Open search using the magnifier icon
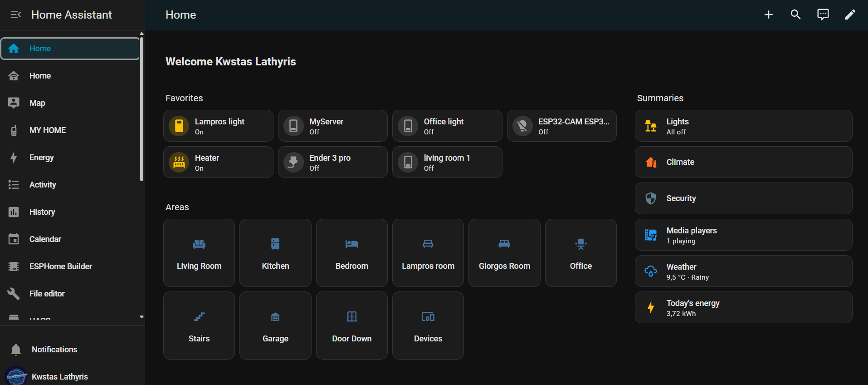 click(x=795, y=15)
